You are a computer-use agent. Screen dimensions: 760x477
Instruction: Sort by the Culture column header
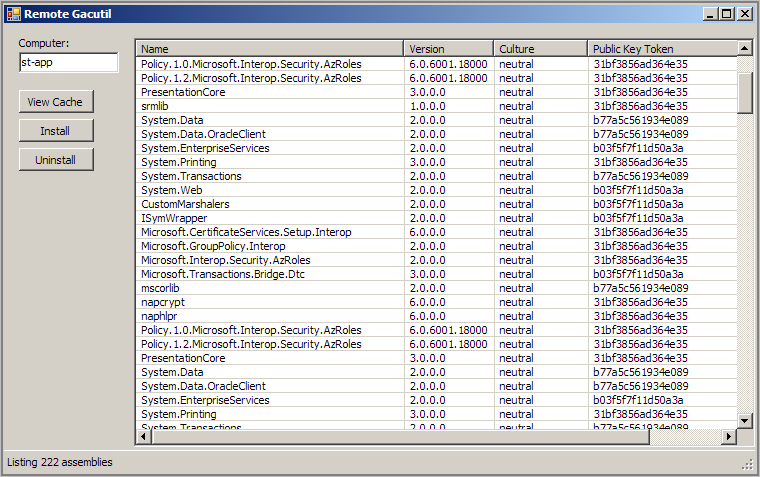click(x=540, y=49)
